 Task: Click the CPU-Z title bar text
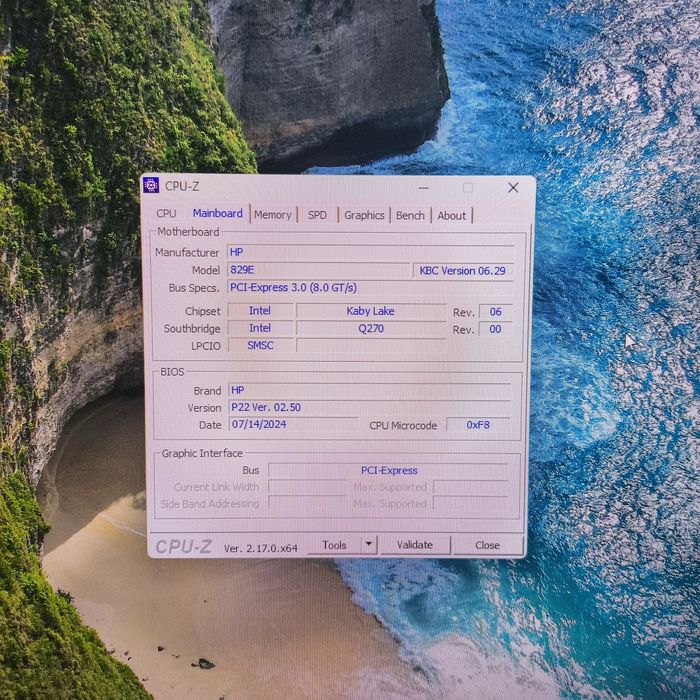tap(182, 186)
